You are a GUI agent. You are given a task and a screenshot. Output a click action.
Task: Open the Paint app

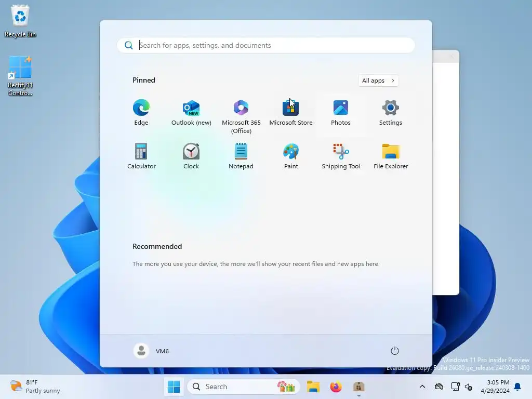(x=291, y=156)
